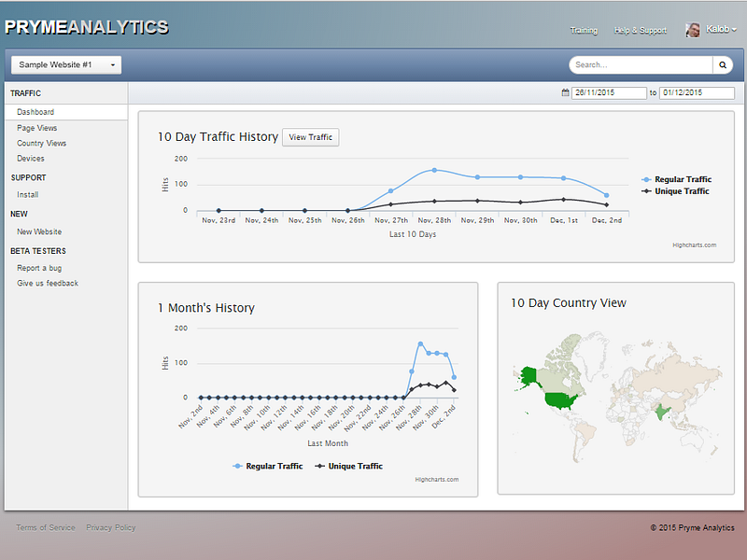Open Report a bug link

[x=39, y=268]
